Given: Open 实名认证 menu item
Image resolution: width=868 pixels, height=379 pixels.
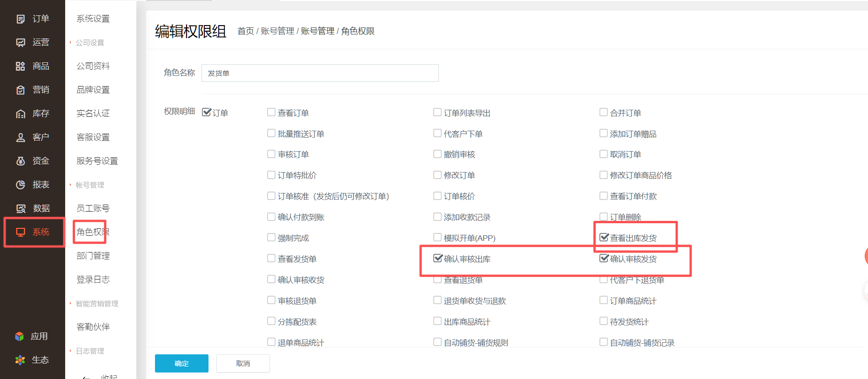Looking at the screenshot, I should (93, 113).
